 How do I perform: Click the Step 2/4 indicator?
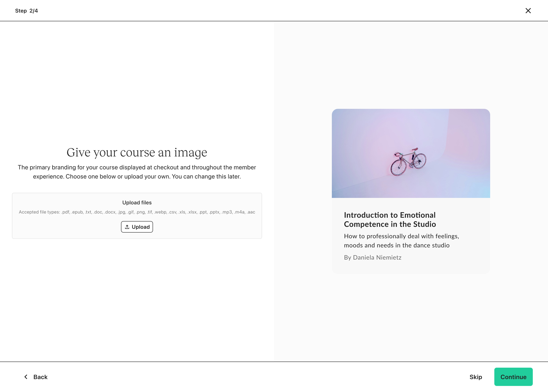tap(27, 11)
